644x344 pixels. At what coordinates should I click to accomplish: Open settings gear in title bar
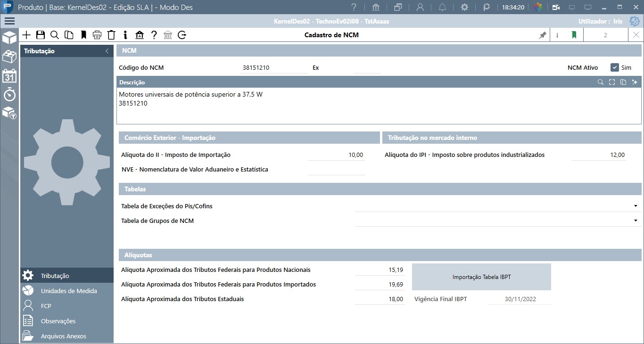click(x=464, y=8)
